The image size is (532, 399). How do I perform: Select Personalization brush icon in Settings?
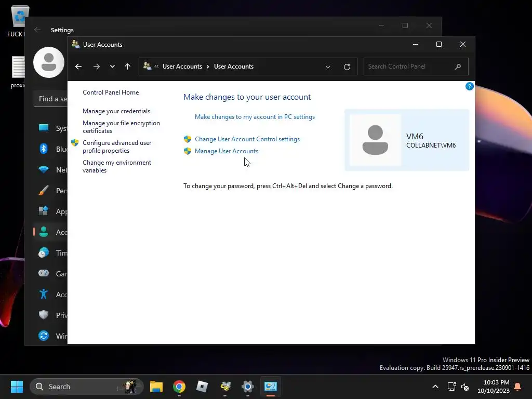(x=44, y=190)
